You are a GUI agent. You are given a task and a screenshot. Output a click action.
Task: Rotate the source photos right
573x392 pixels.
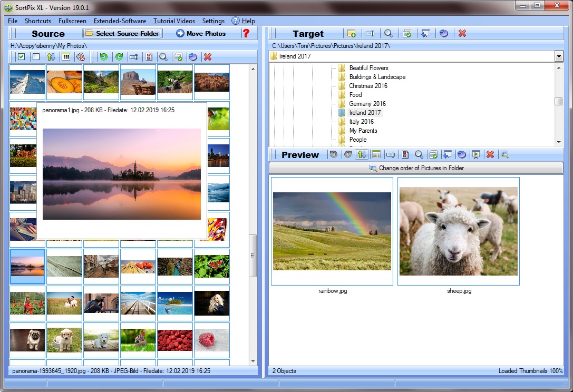click(x=118, y=56)
